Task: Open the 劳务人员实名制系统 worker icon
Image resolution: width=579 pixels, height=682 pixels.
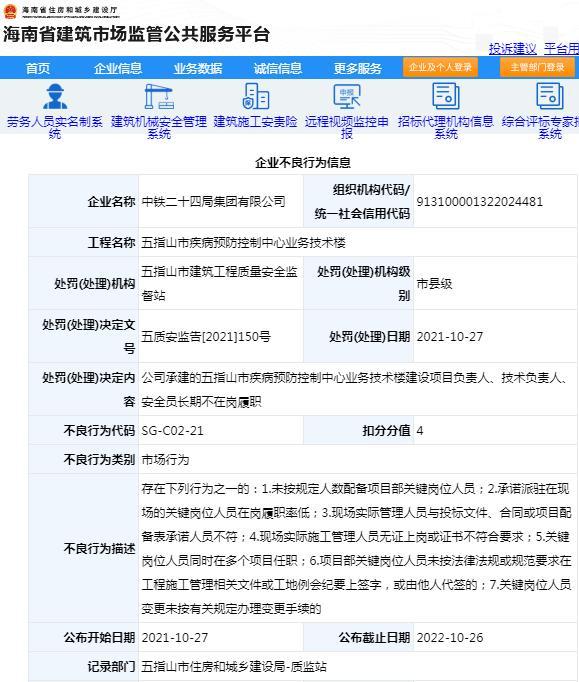Action: [55, 96]
